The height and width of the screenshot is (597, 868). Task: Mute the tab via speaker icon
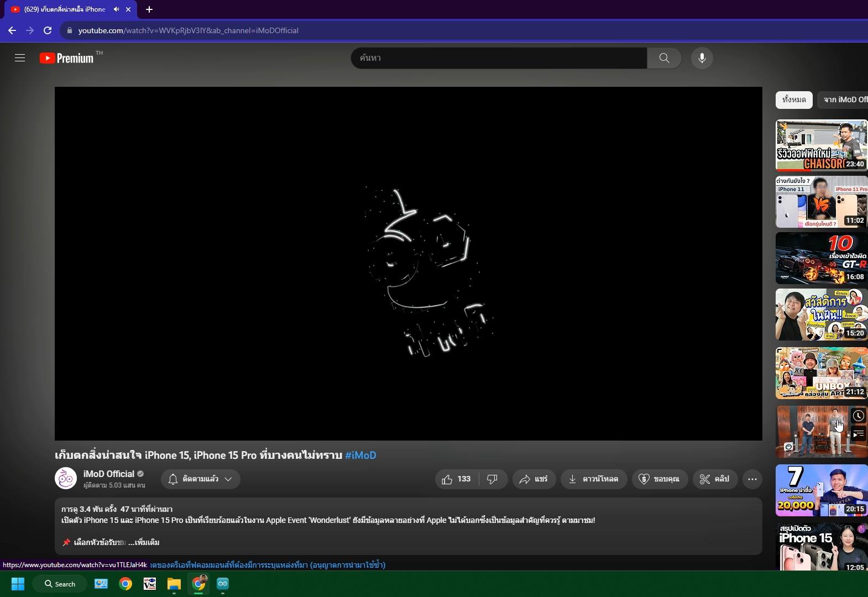tap(116, 9)
